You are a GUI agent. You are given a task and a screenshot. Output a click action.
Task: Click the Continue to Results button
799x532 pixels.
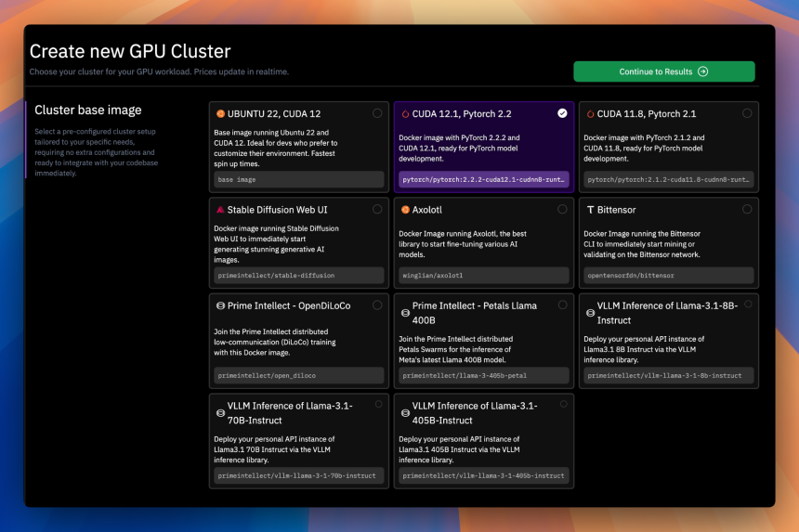tap(664, 71)
